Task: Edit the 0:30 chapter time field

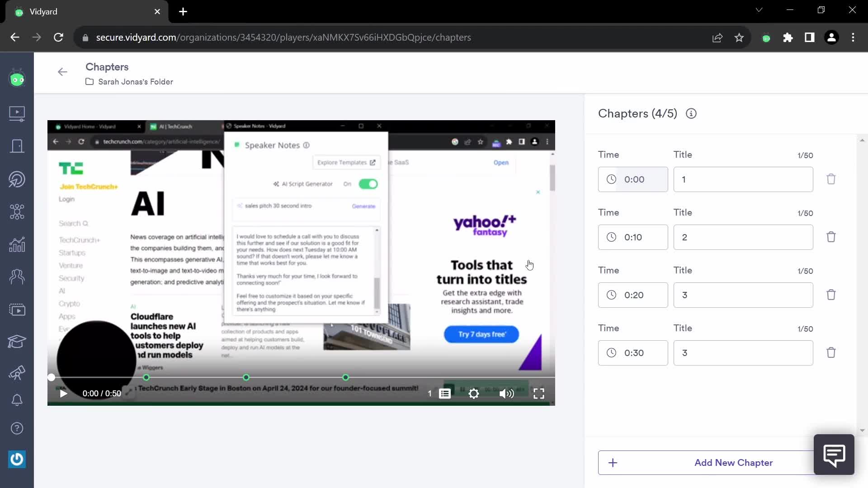Action: [x=633, y=353]
